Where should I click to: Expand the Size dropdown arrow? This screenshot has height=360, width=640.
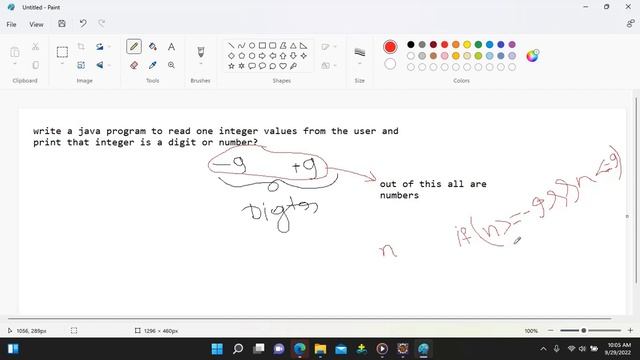360,64
